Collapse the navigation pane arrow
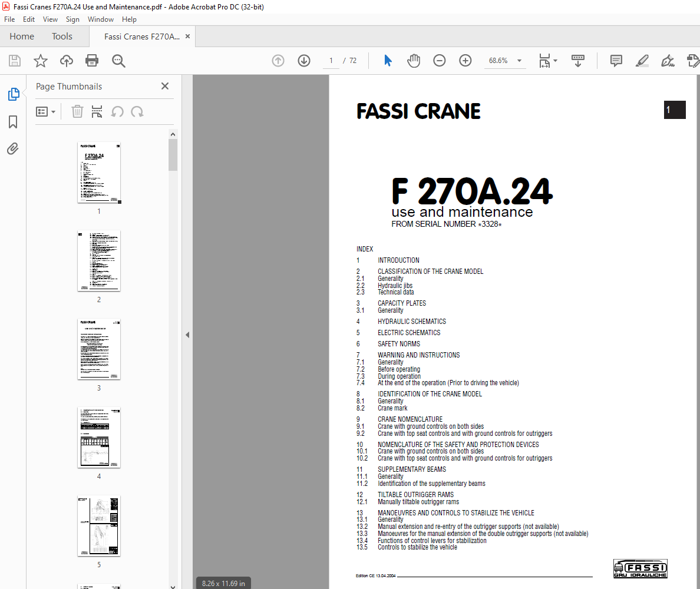Image resolution: width=700 pixels, height=589 pixels. click(x=187, y=335)
